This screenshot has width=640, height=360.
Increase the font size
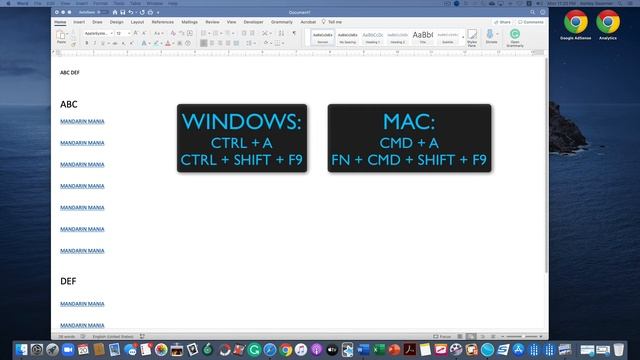pos(136,33)
